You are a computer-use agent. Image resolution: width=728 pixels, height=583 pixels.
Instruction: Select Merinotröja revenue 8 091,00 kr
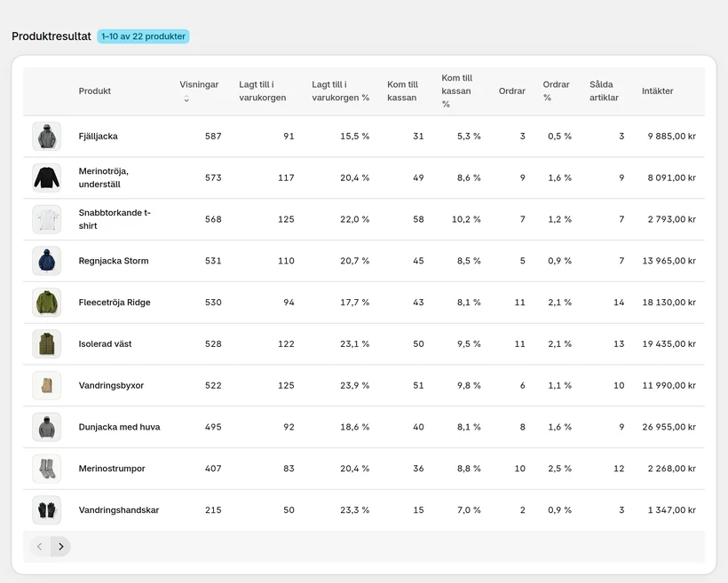pos(672,177)
